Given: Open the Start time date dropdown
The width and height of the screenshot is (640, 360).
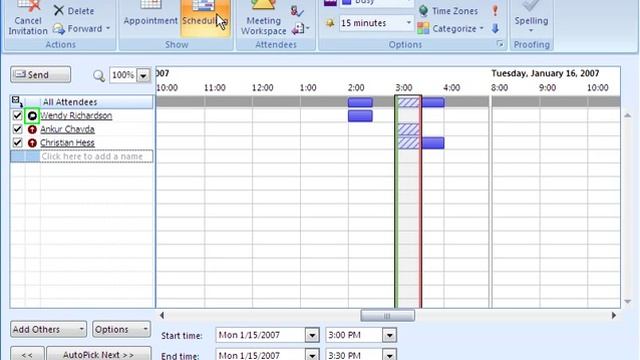Looking at the screenshot, I should click(x=312, y=335).
